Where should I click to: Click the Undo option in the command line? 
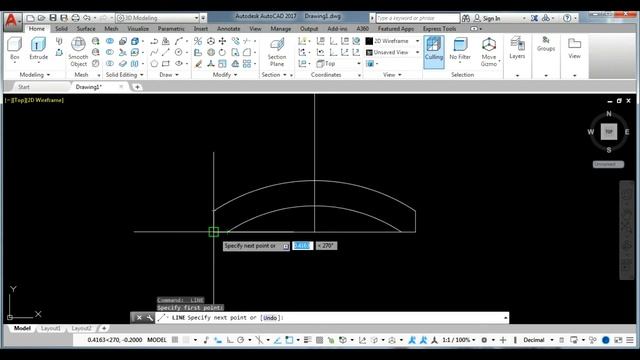pos(269,318)
